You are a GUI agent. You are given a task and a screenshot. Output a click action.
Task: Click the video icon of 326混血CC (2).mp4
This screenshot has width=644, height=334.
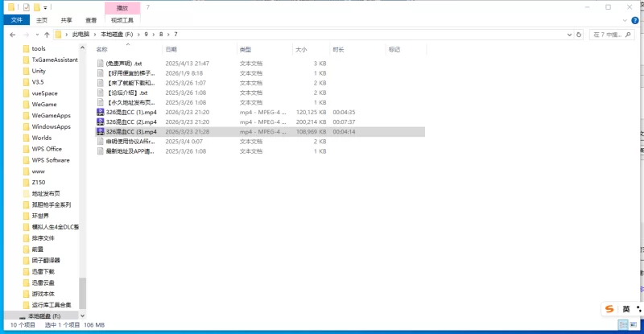(100, 122)
